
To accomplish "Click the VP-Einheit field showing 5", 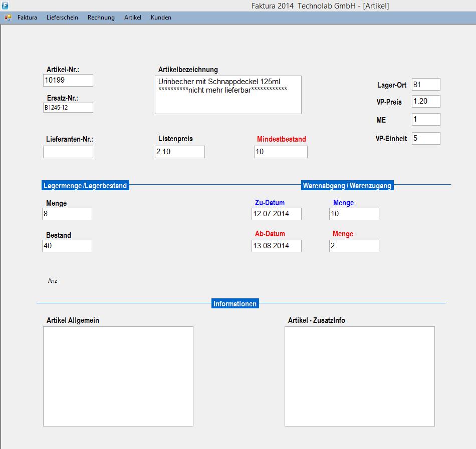I will coord(426,139).
